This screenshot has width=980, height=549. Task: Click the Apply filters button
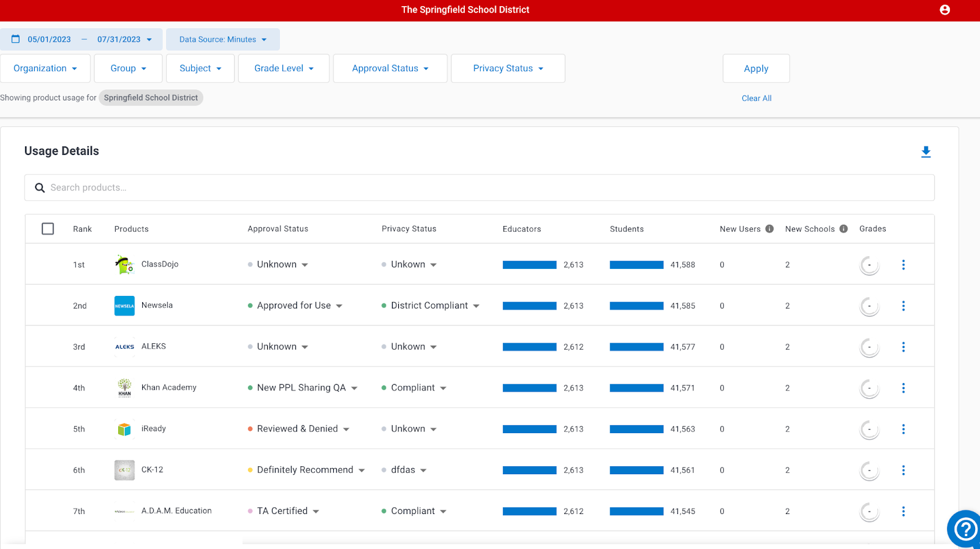point(756,68)
